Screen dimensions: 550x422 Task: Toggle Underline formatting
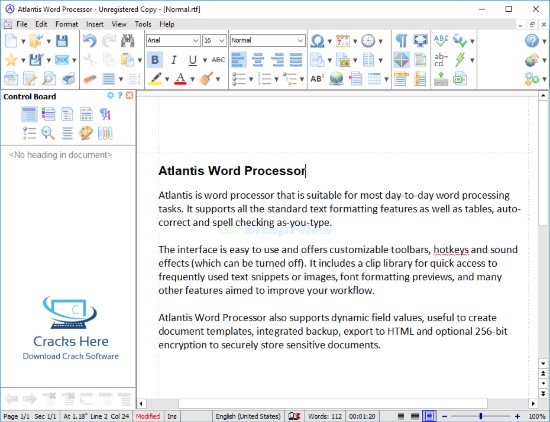pyautogui.click(x=193, y=60)
